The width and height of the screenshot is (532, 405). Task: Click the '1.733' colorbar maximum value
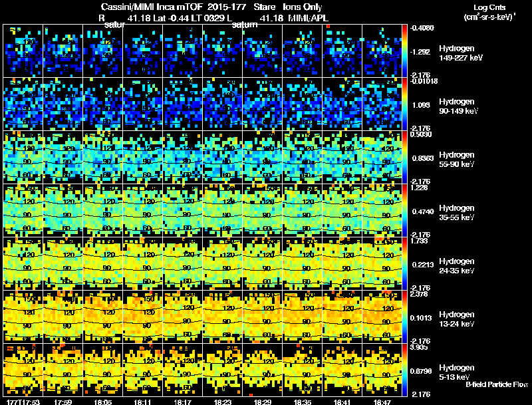point(419,241)
